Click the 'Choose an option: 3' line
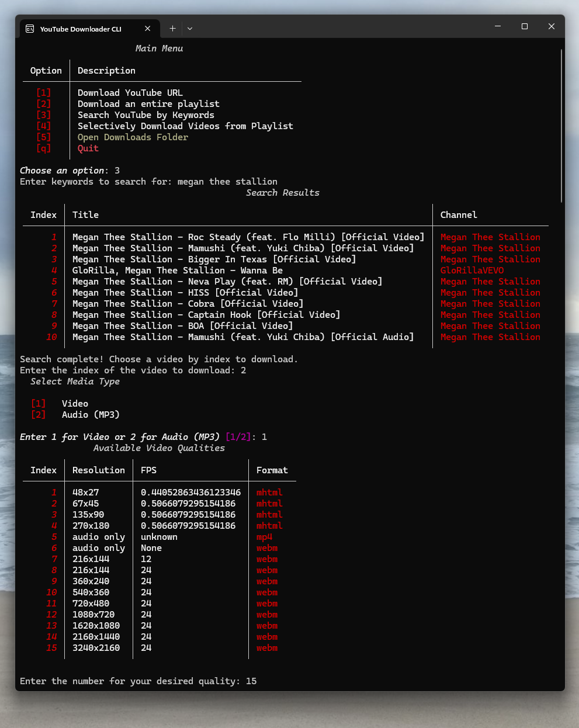579x728 pixels. tap(70, 171)
